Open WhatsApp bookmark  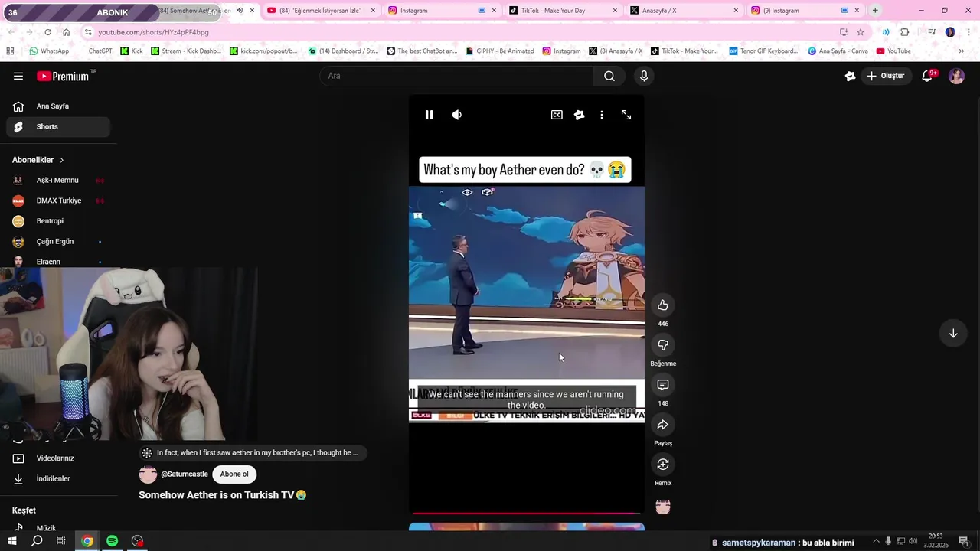coord(49,51)
